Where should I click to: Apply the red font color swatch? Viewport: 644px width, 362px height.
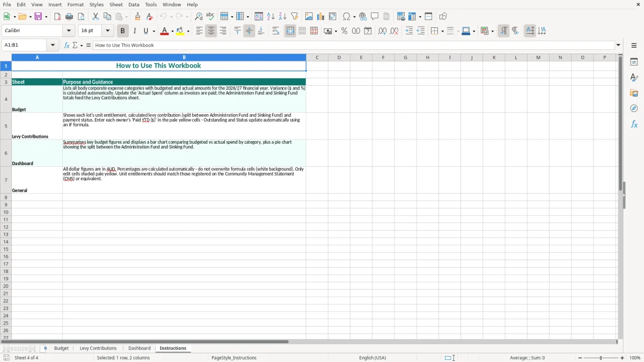tap(165, 31)
